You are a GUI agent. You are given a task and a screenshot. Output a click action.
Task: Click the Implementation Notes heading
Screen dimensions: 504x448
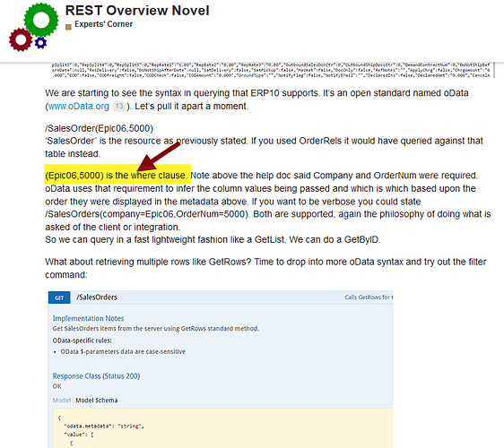coord(89,318)
